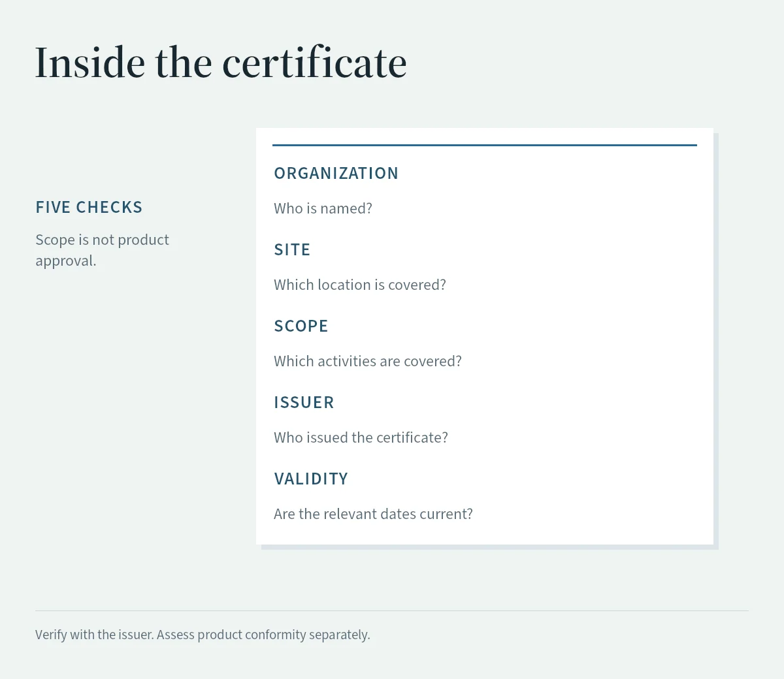Click the 'Inside the certificate' title
Screen dimensions: 784x679
(221, 63)
